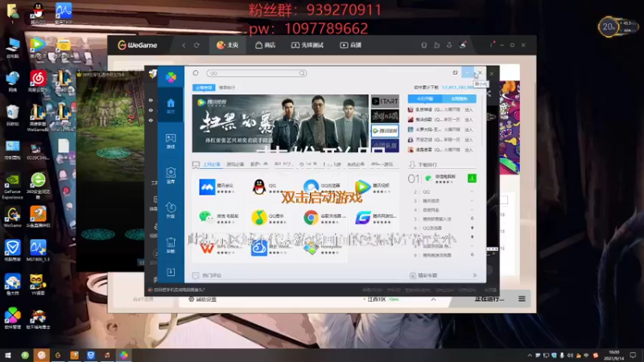
Task: Click the scrollbar beside server list
Action: point(481,123)
